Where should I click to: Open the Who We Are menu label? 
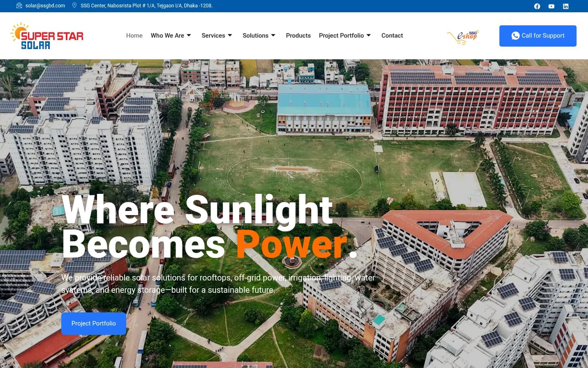167,36
